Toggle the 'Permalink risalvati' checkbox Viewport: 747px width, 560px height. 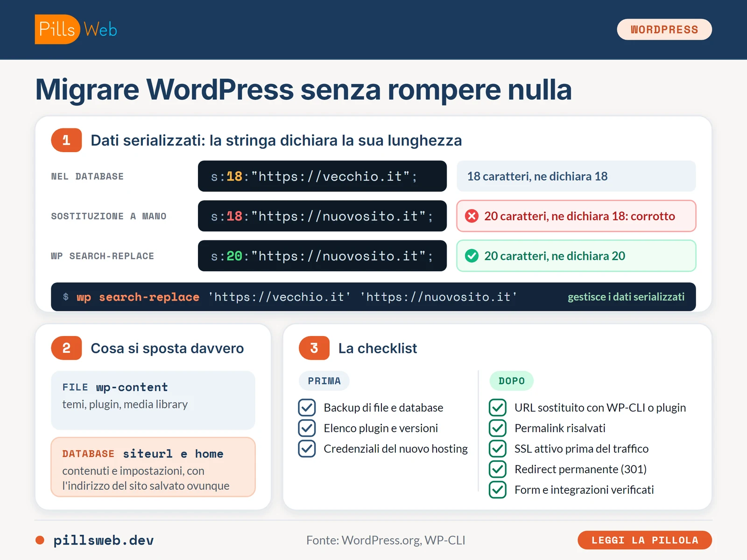click(498, 428)
